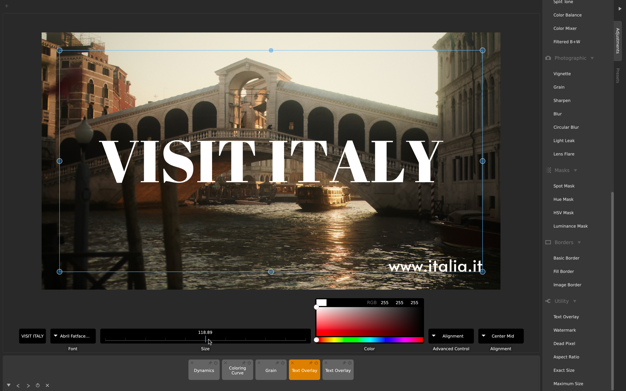
Task: Click the camera icon beside Photographic
Action: coord(548,58)
